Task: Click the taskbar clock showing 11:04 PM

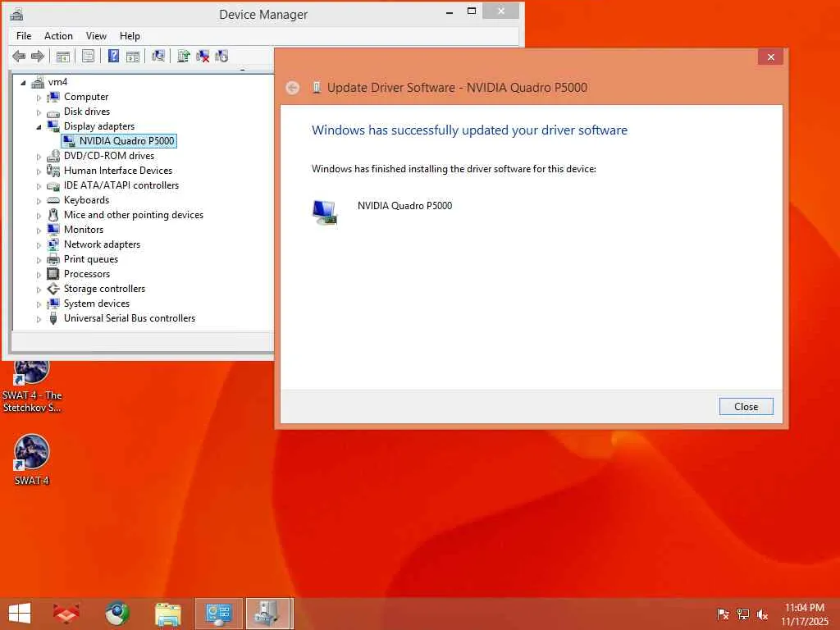Action: click(805, 614)
